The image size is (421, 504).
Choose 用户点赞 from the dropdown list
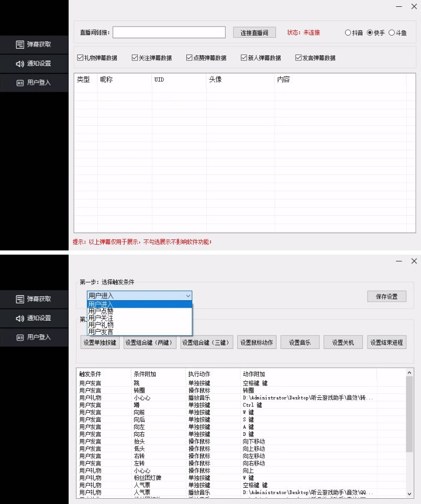click(x=139, y=311)
